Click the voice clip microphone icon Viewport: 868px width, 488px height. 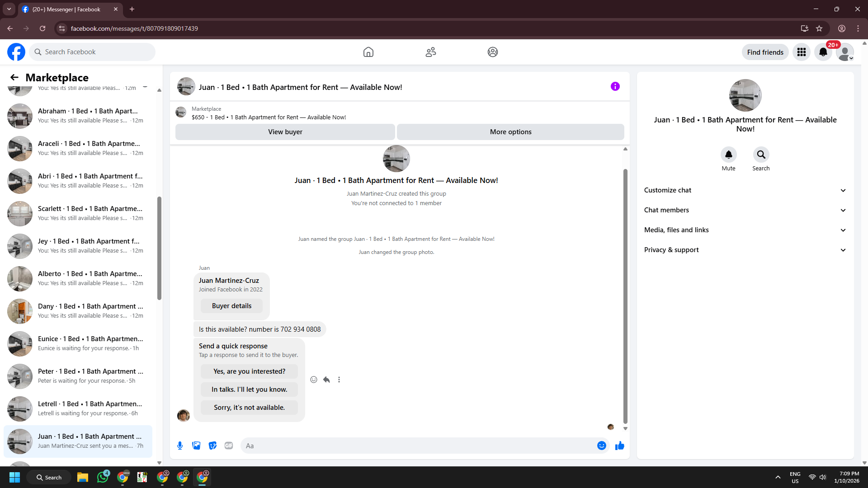(180, 446)
